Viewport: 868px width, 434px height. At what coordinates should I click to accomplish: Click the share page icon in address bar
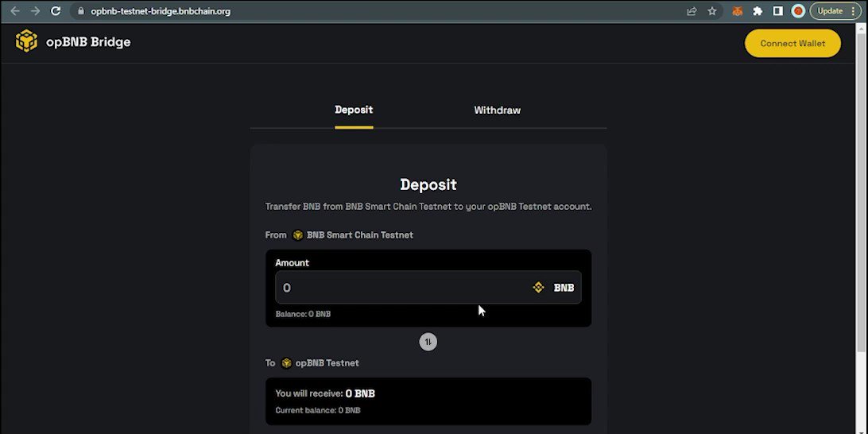tap(692, 11)
